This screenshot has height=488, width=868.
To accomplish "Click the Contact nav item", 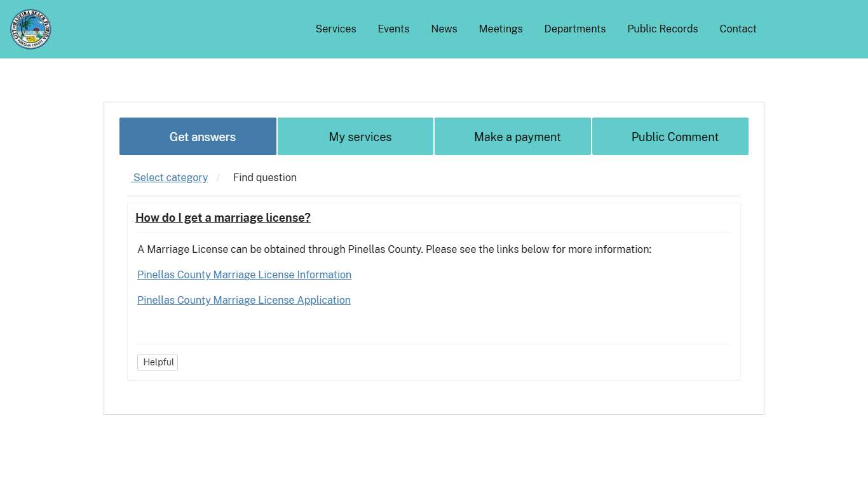I will (738, 29).
